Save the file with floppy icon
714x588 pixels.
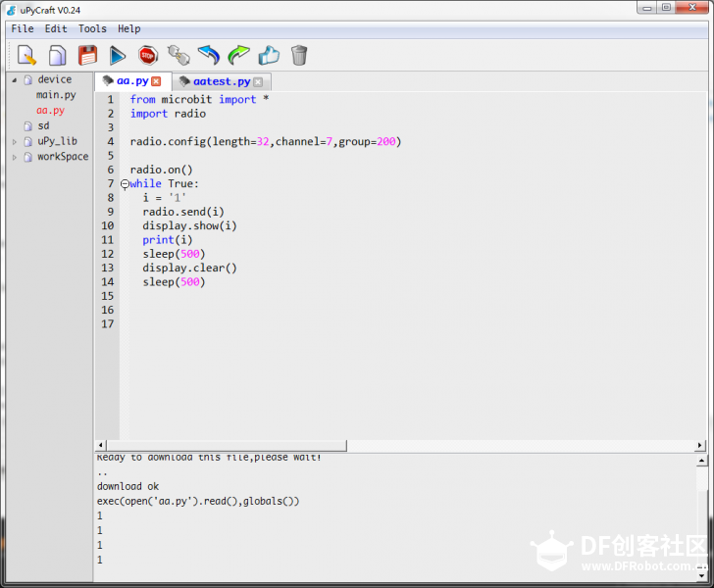coord(87,56)
